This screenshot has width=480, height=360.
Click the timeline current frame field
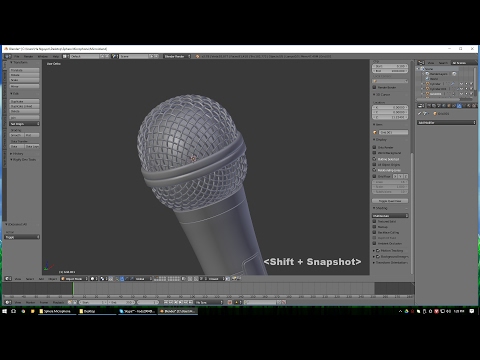click(x=148, y=302)
